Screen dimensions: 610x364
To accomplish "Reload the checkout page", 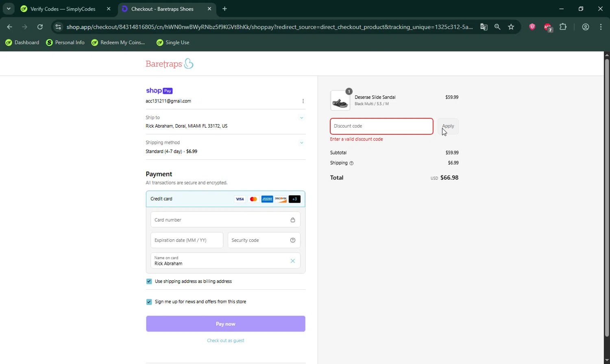I will [x=40, y=27].
